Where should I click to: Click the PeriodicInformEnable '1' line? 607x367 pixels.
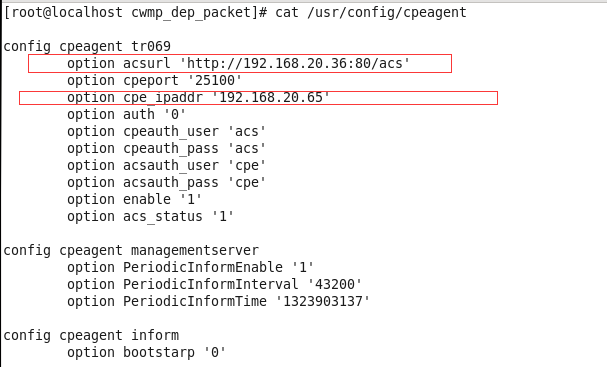(190, 268)
